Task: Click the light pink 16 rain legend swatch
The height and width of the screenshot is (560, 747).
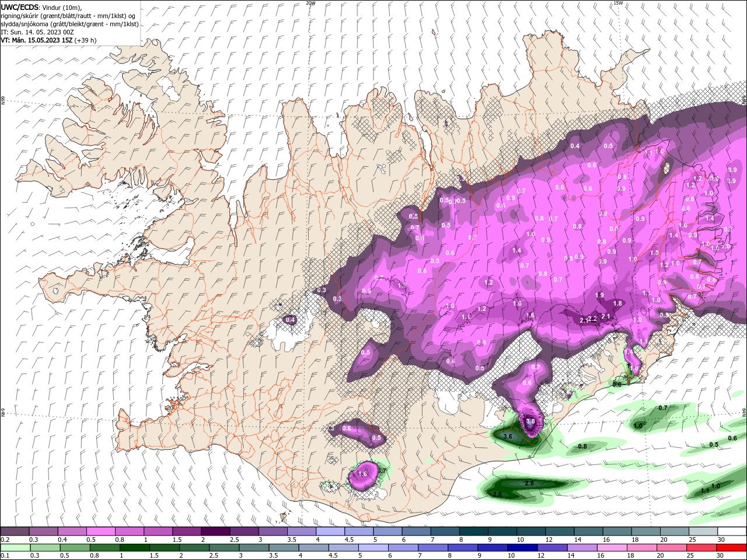Action: 612,548
